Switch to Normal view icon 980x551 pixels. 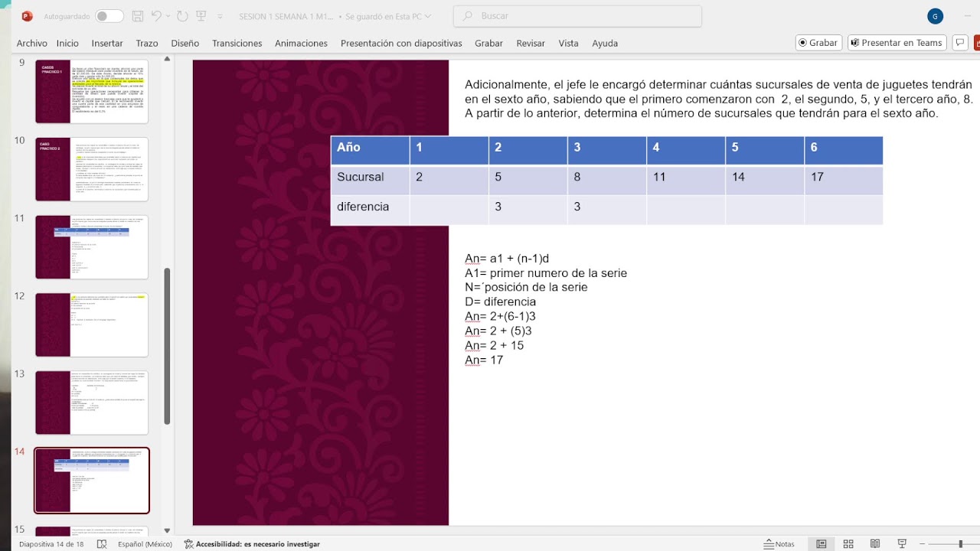822,544
